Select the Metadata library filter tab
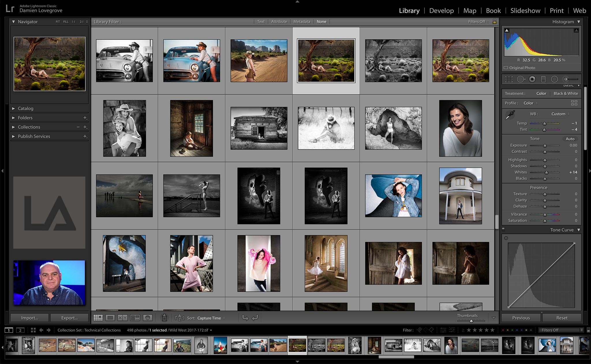This screenshot has width=591, height=364. point(302,22)
